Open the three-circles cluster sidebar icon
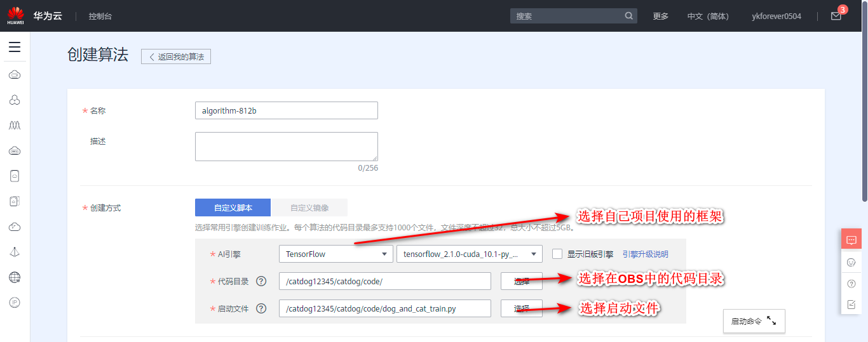The image size is (868, 342). [x=15, y=100]
